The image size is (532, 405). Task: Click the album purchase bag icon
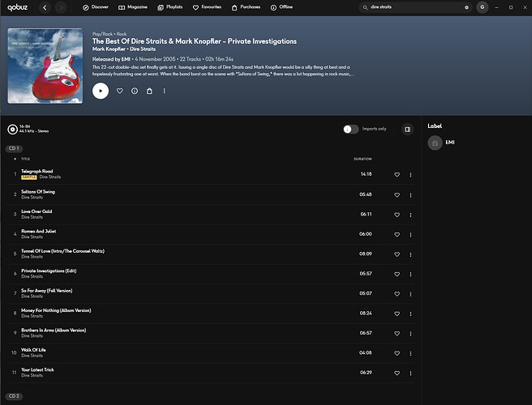pyautogui.click(x=149, y=91)
